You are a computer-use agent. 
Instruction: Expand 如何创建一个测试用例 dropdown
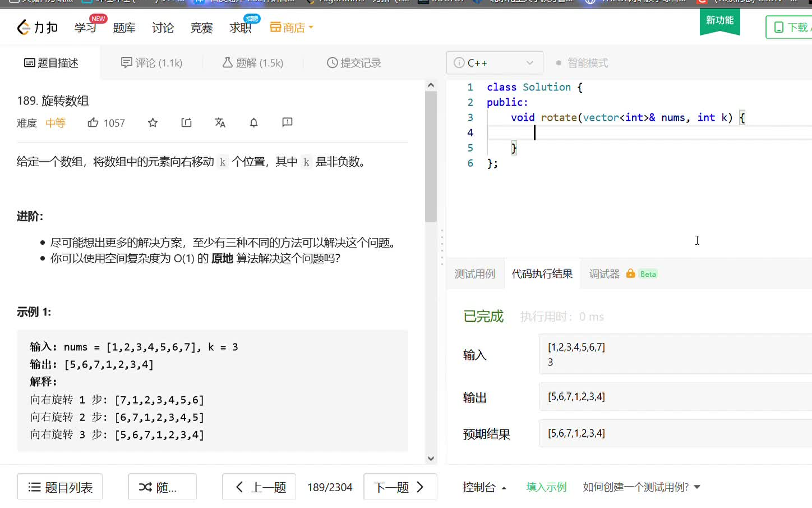coord(642,487)
